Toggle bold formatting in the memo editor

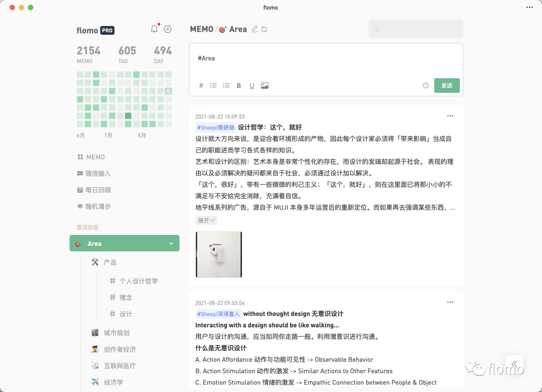coord(239,86)
